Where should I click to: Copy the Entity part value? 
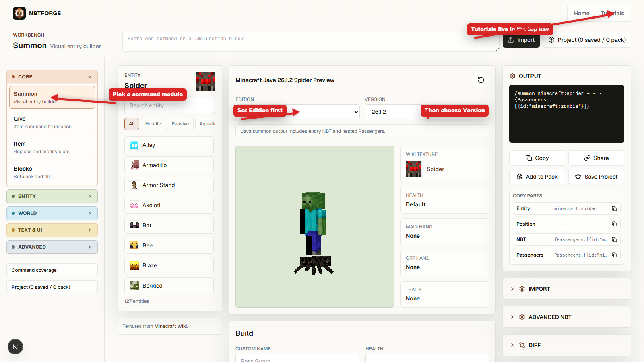pyautogui.click(x=614, y=208)
